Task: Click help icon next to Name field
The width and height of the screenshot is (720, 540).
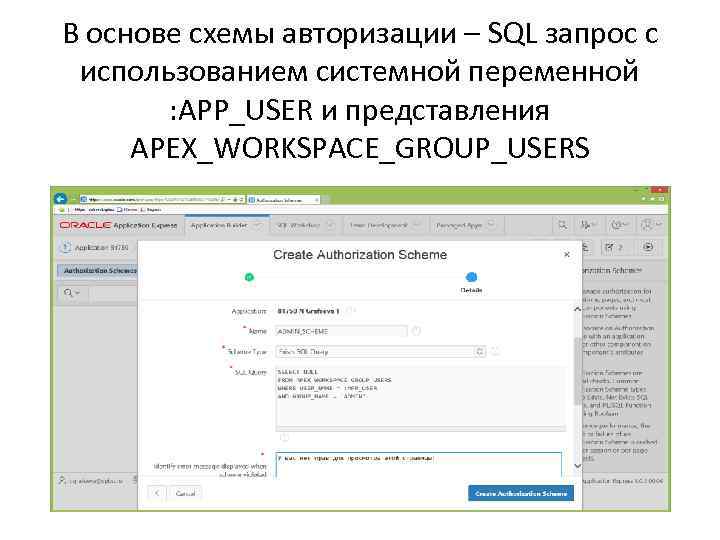Action: point(416,331)
